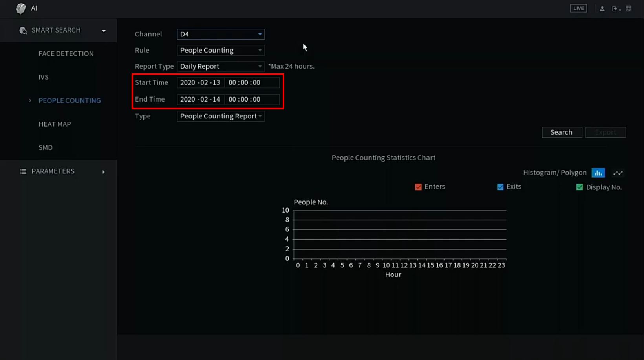Open the Parameters menu
The image size is (644, 360).
[x=59, y=171]
